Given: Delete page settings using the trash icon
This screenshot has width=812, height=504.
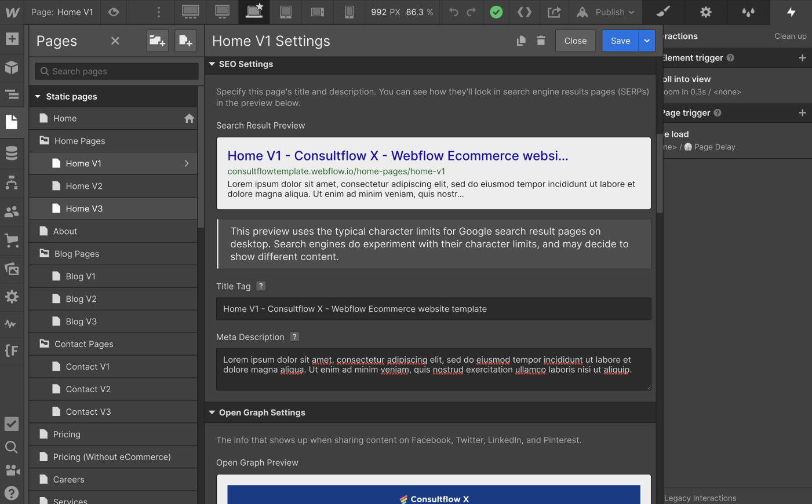Looking at the screenshot, I should [x=541, y=41].
